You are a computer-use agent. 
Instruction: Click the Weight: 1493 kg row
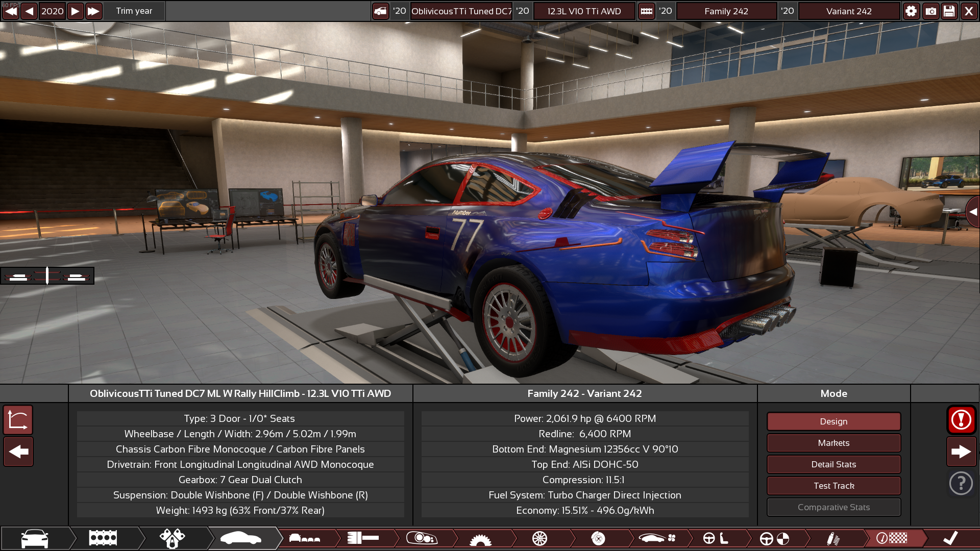(240, 510)
